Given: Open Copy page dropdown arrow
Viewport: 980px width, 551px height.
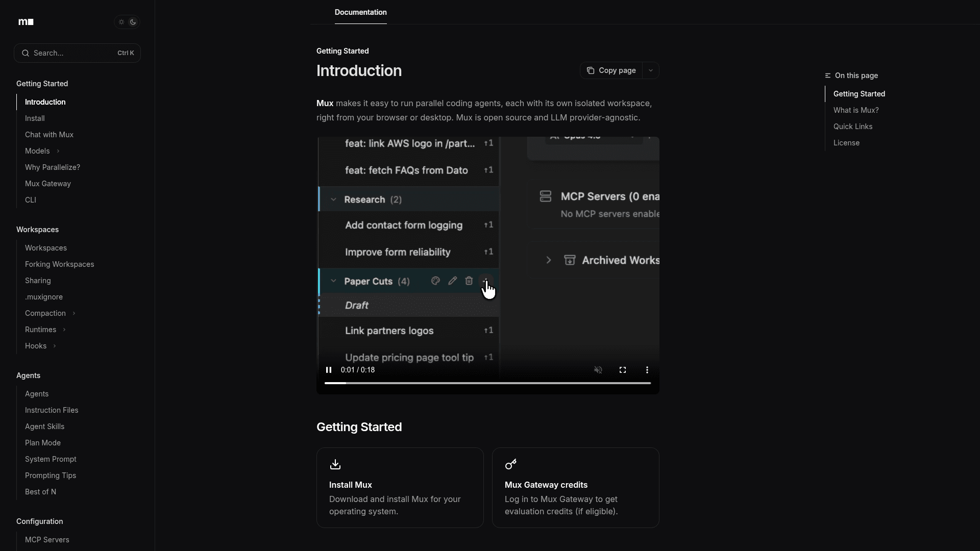Looking at the screenshot, I should click(651, 70).
